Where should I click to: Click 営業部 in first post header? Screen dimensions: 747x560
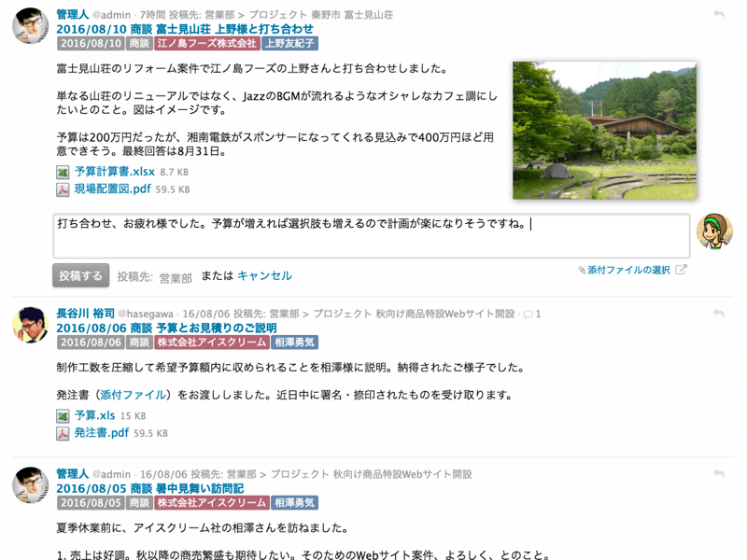pyautogui.click(x=219, y=15)
